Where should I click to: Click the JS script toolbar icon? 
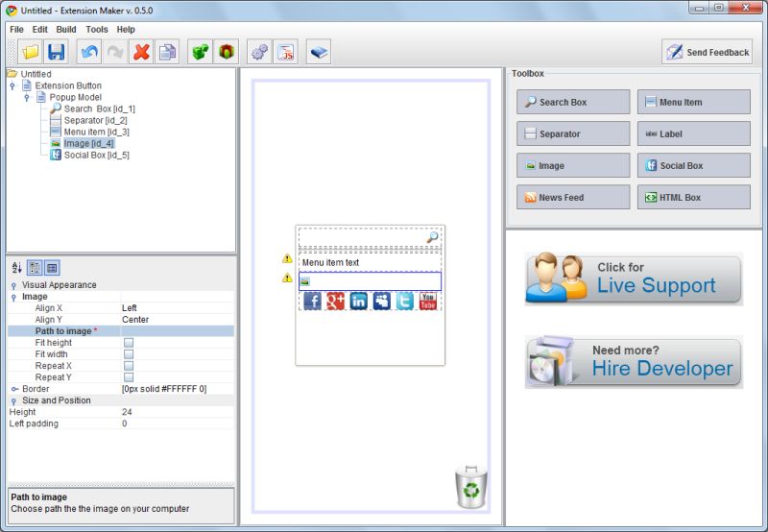[286, 52]
